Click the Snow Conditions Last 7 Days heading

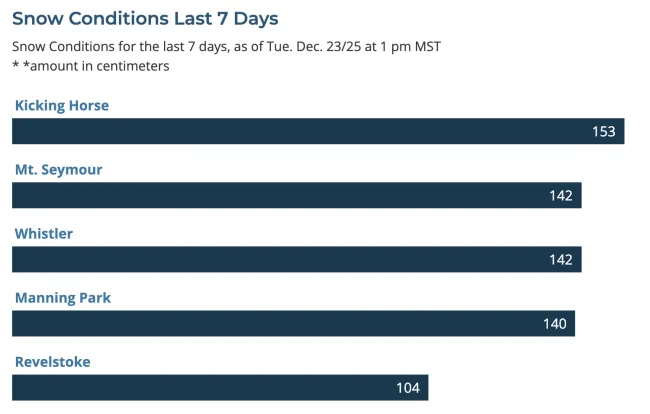145,18
